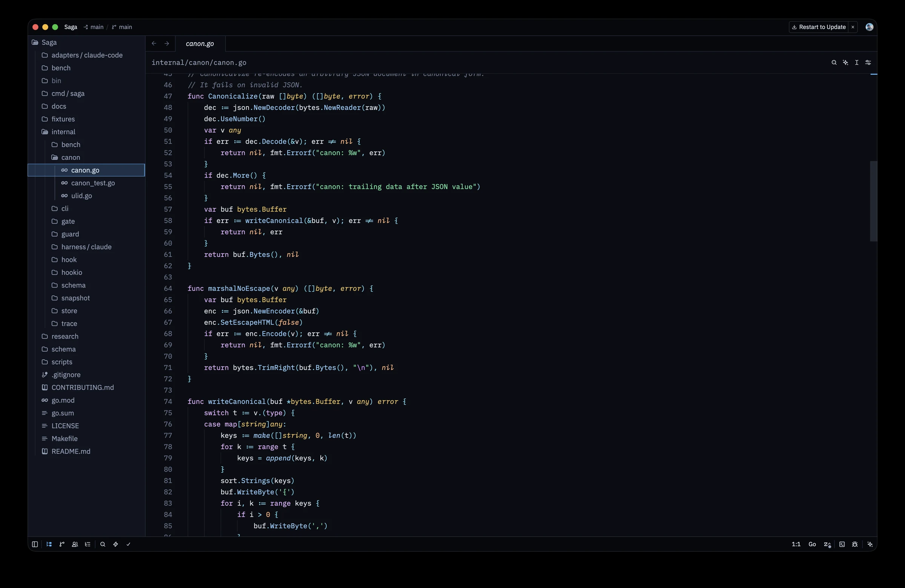Open the main branch picker in the title bar
Screen dimensions: 905x588
(122, 27)
